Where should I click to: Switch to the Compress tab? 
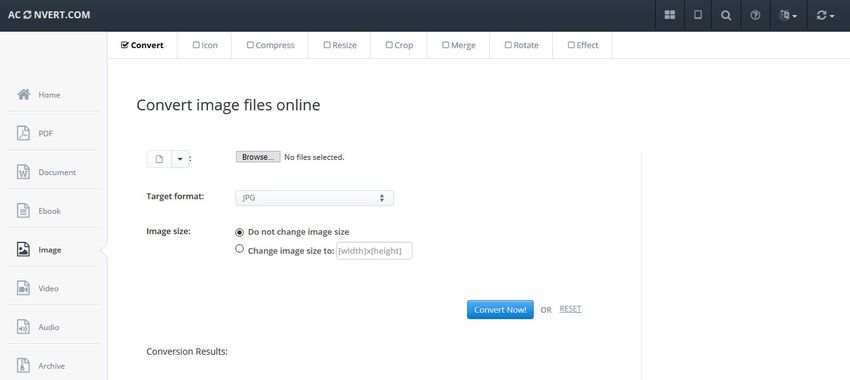tap(270, 45)
